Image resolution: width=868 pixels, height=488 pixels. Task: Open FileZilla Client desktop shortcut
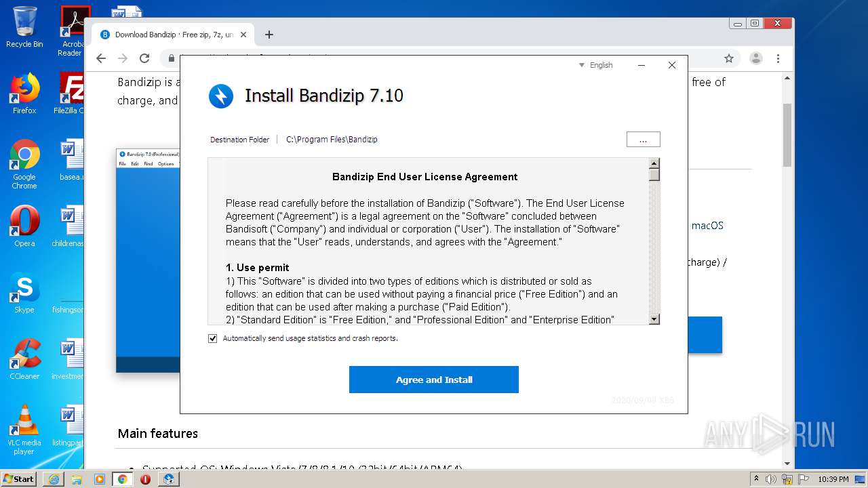[x=69, y=94]
